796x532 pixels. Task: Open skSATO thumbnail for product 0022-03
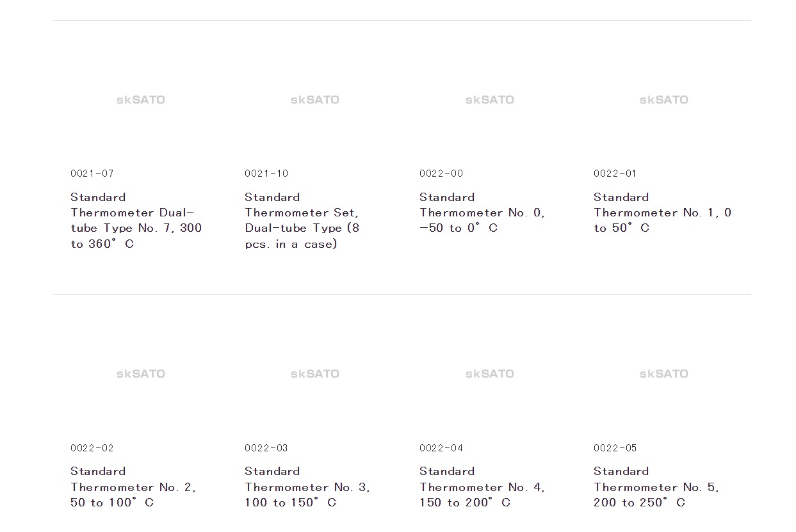coord(314,374)
